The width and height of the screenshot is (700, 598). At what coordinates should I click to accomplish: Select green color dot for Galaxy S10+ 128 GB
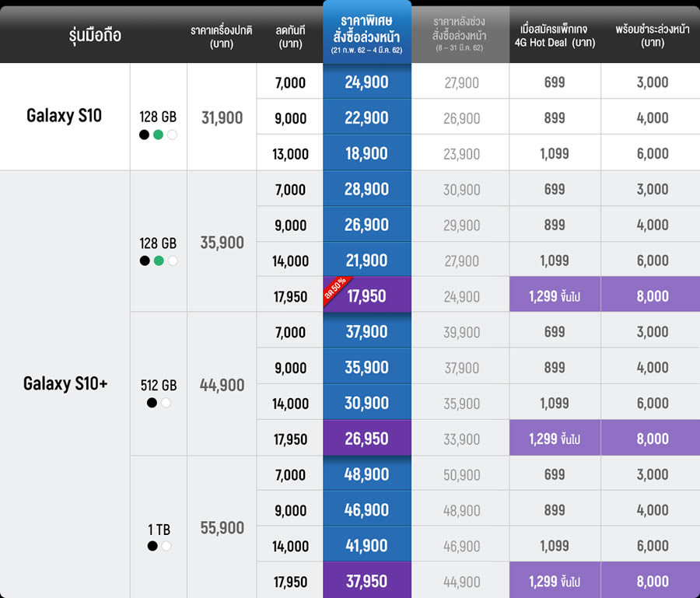point(158,261)
